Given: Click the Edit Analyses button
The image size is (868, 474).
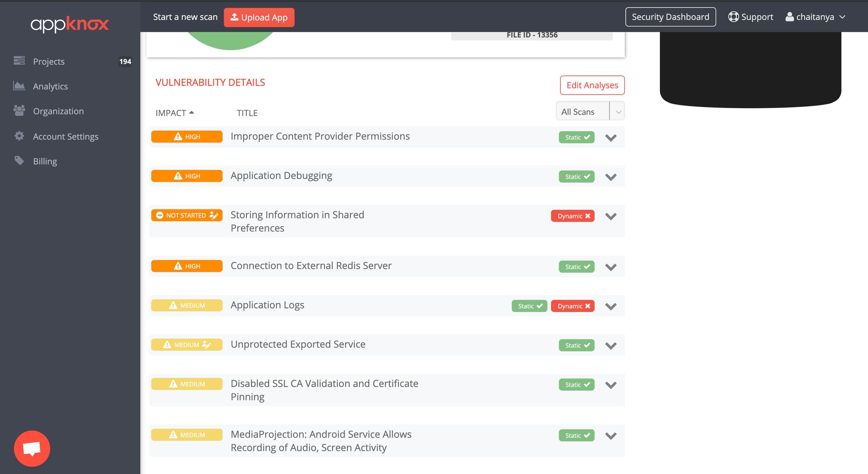Looking at the screenshot, I should pyautogui.click(x=592, y=85).
